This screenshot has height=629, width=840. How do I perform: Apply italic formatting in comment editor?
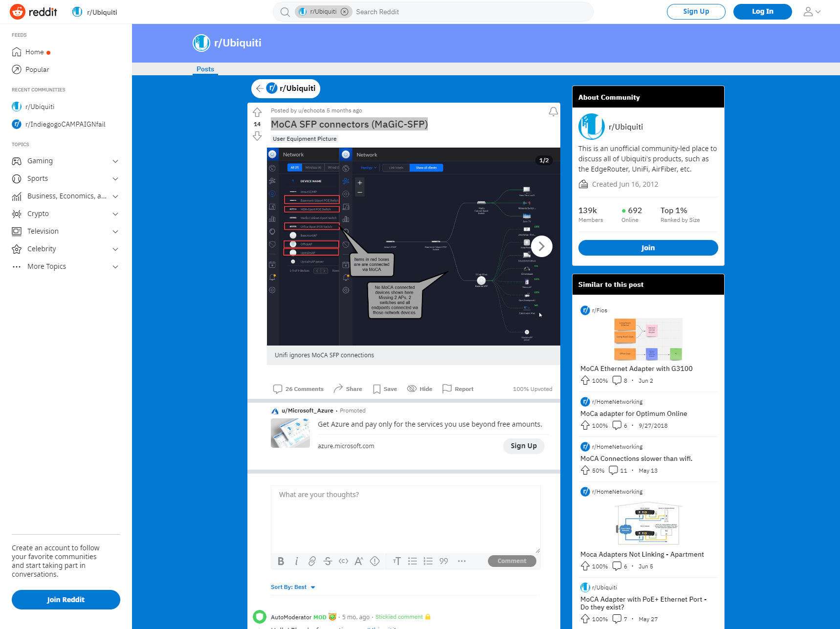click(x=296, y=561)
